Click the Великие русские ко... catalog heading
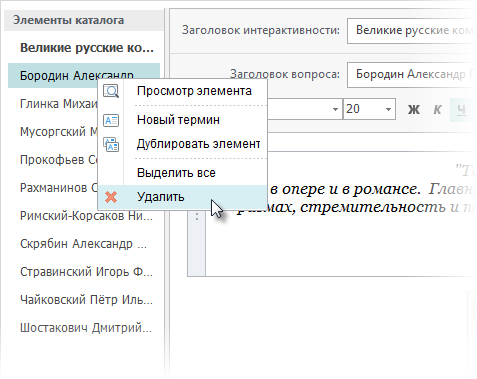This screenshot has width=477, height=379. click(87, 48)
